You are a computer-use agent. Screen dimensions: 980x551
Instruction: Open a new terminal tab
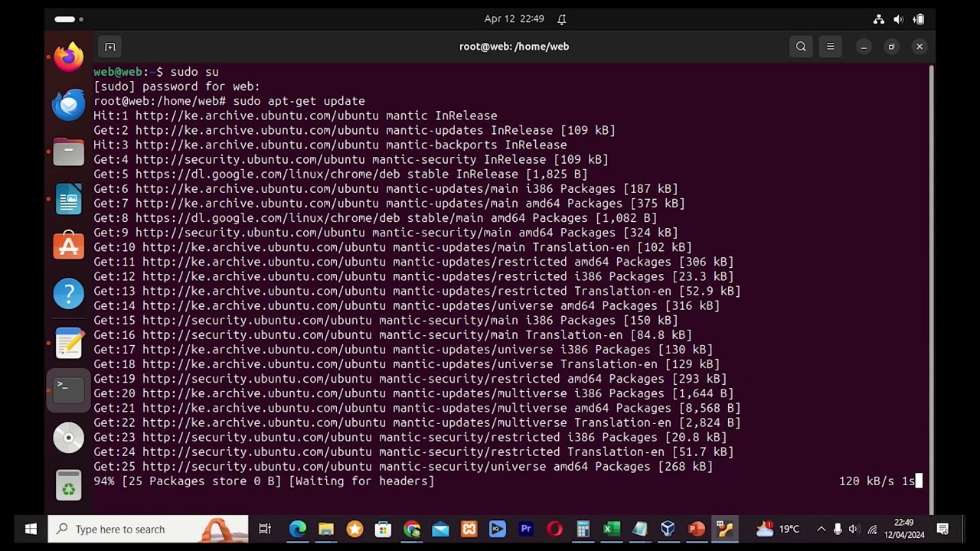click(109, 47)
